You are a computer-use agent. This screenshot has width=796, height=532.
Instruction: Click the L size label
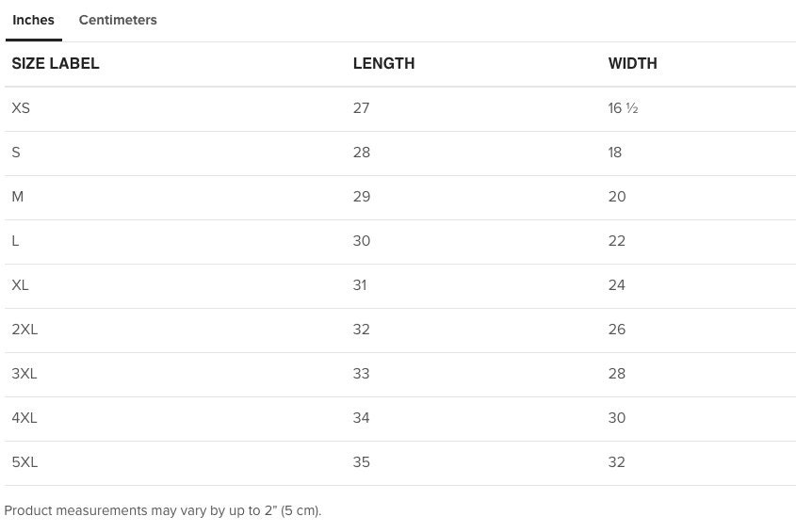click(x=15, y=241)
